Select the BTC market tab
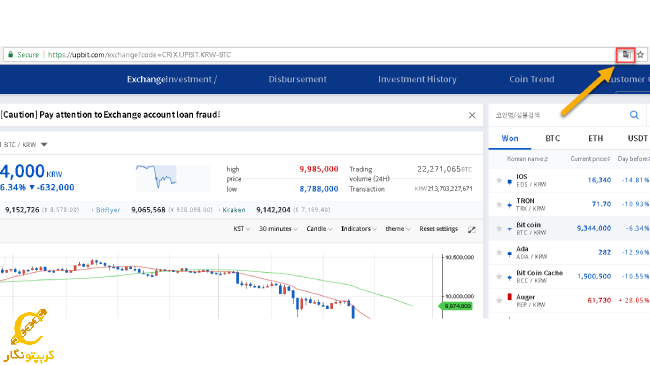 point(553,139)
